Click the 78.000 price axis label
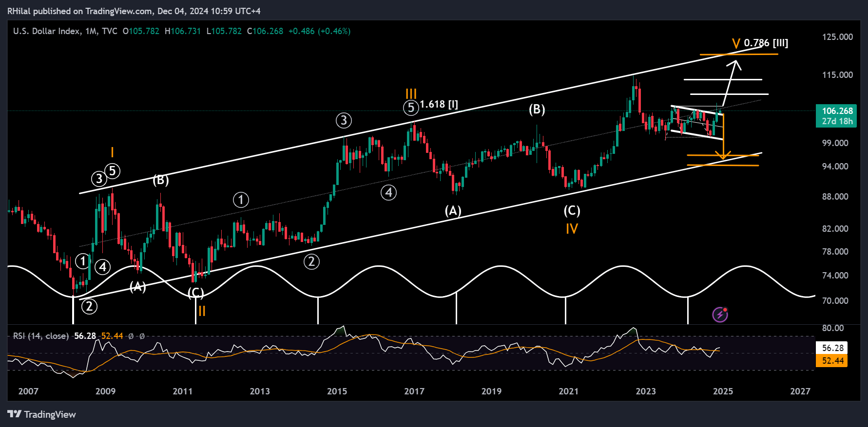868x427 pixels. tap(835, 252)
